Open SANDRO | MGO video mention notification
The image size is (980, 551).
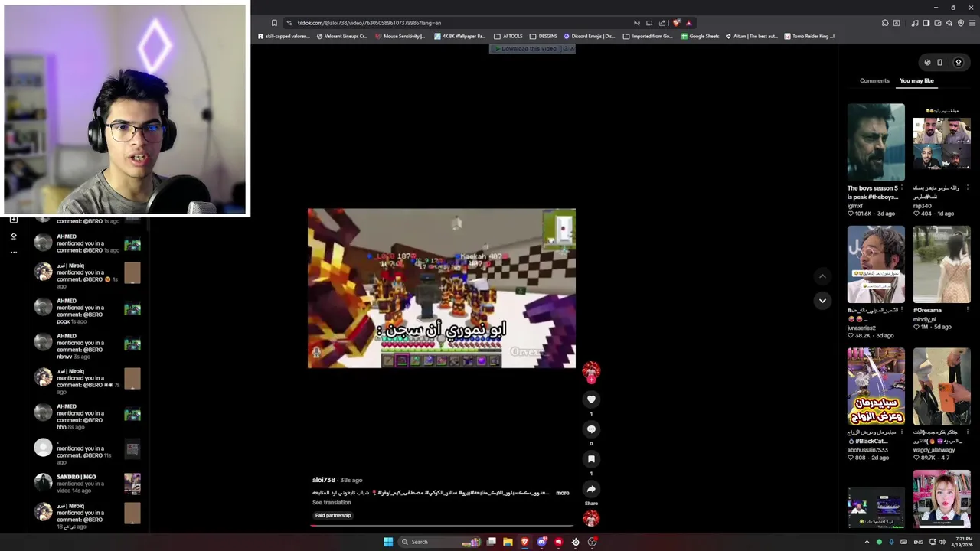[x=88, y=483]
